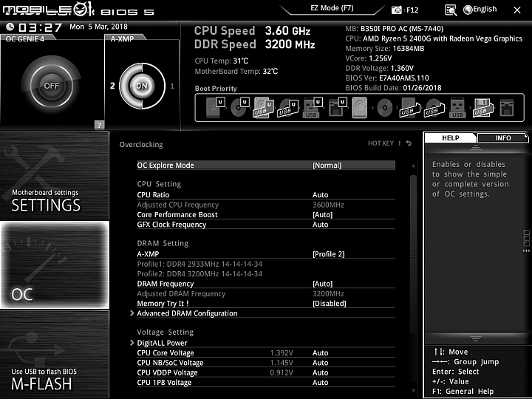Open the OC overclocking section
The image size is (532, 399).
click(x=54, y=265)
